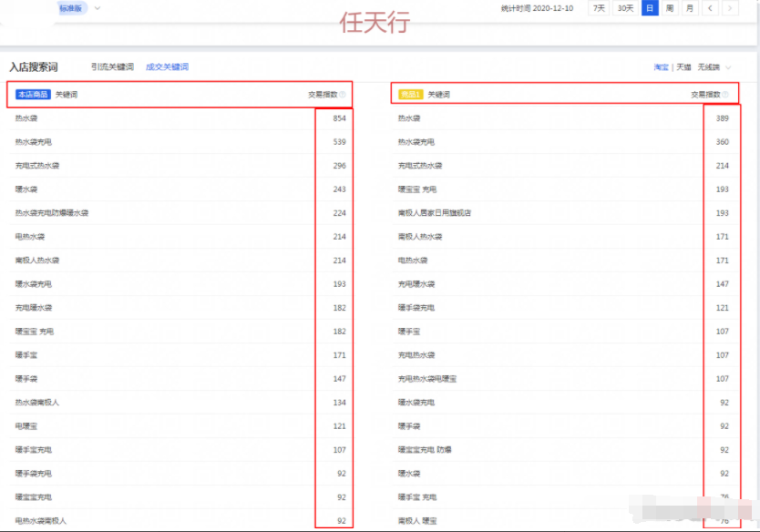760x532 pixels.
Task: Select the 电暖宝 keyword row
Action: click(180, 426)
